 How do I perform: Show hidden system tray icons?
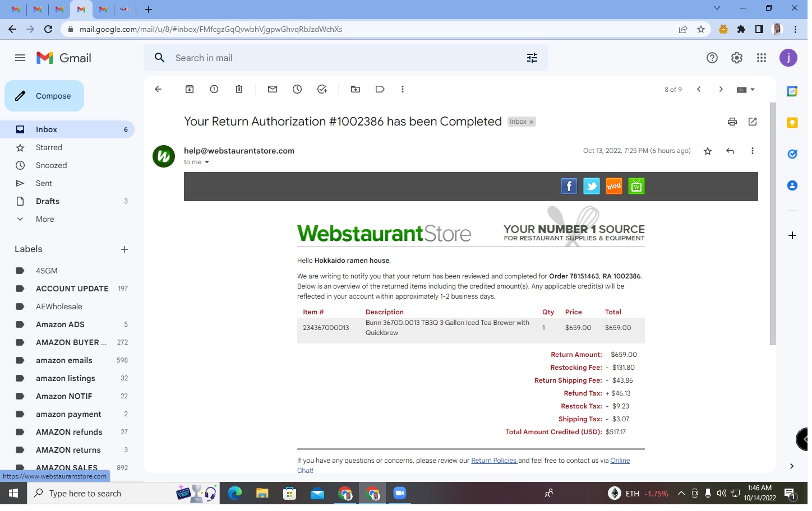click(x=681, y=494)
